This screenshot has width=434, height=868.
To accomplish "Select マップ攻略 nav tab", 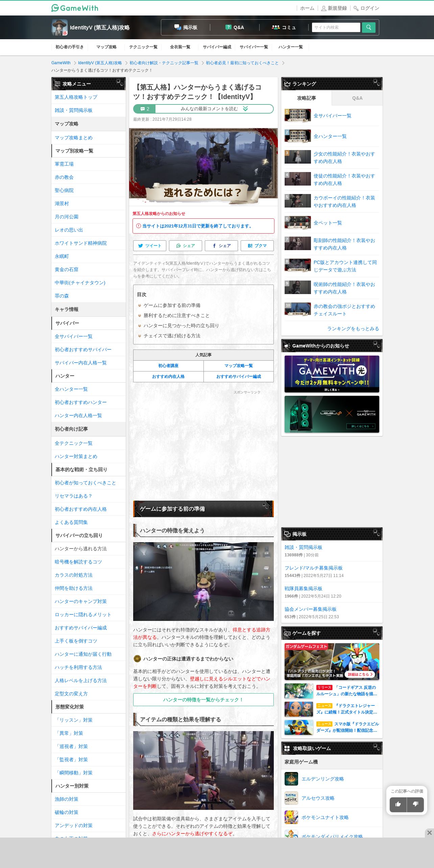I will pos(106,47).
